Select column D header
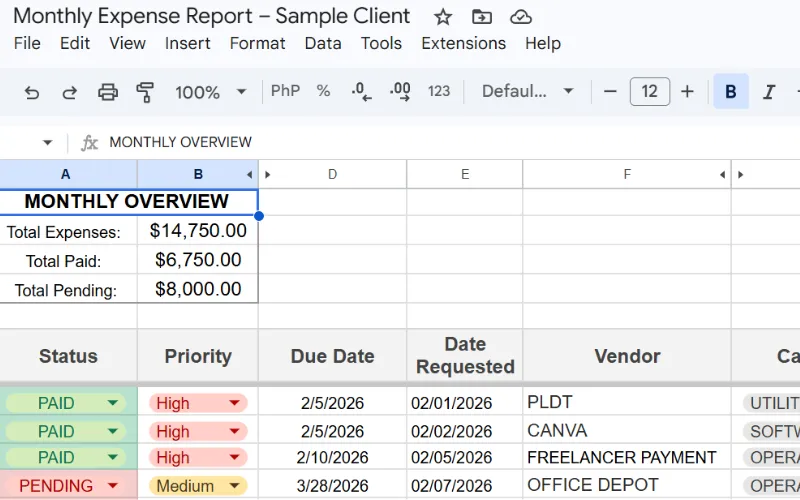The image size is (800, 500). (332, 174)
